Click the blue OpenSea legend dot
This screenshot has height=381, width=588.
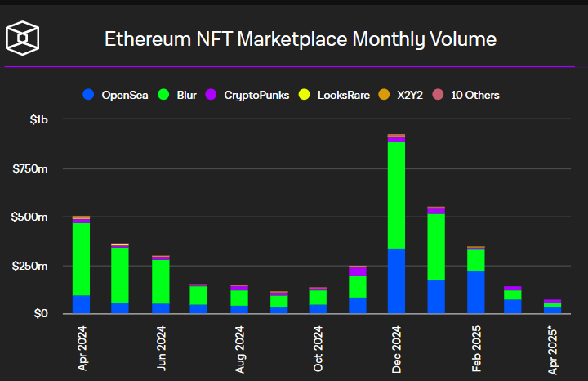88,95
